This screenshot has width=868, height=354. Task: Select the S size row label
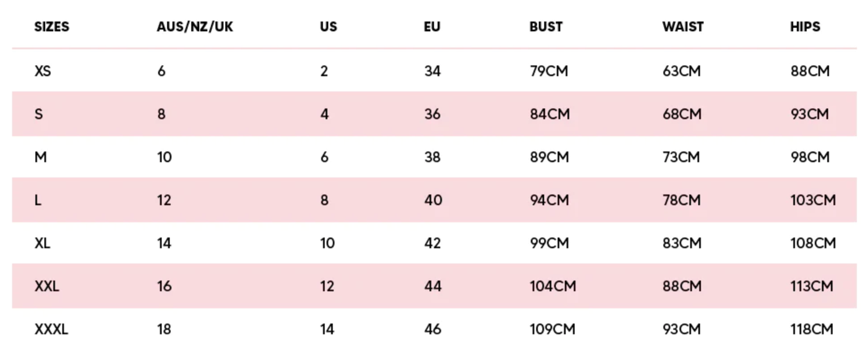coord(39,114)
